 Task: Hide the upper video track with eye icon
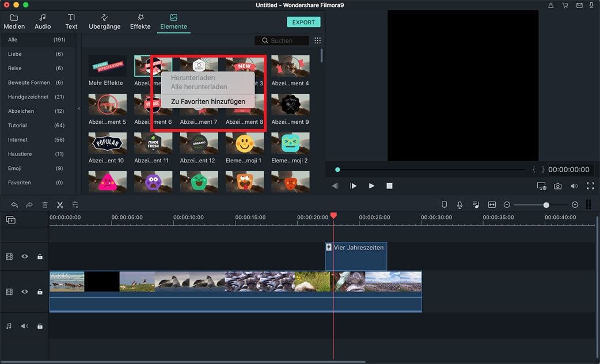25,256
